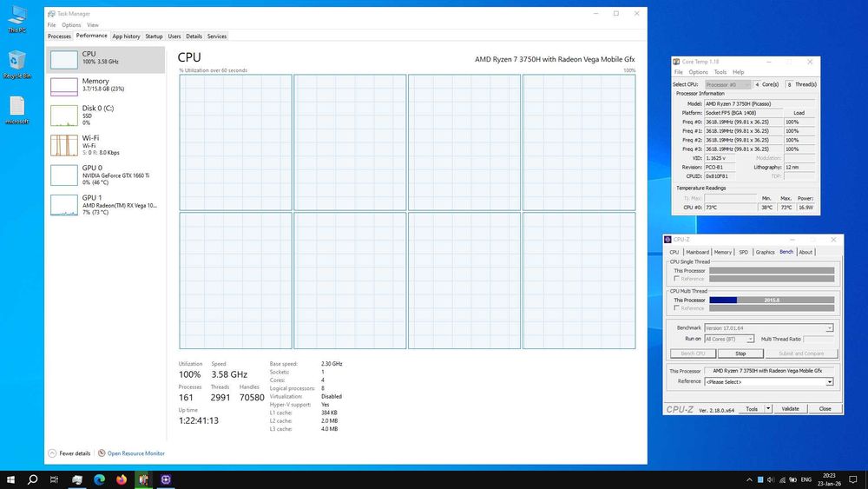Select Disk 0 (C:) in sidebar
The width and height of the screenshot is (868, 489).
pos(106,116)
